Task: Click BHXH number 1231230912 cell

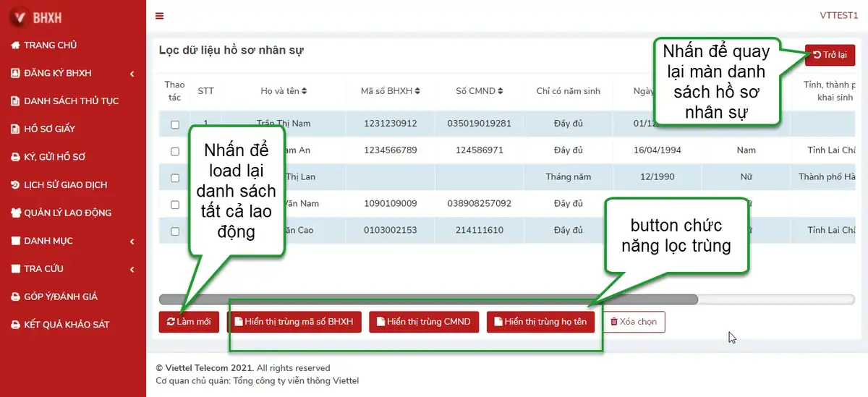Action: (391, 124)
